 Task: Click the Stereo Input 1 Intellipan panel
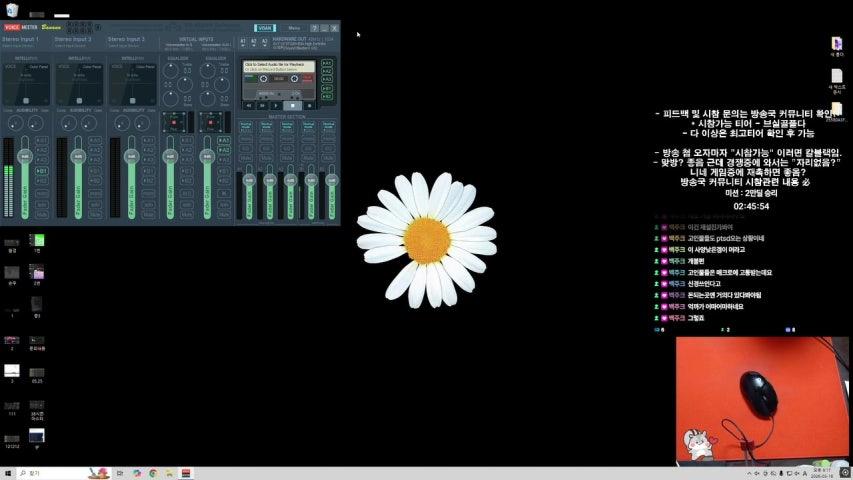pos(26,86)
